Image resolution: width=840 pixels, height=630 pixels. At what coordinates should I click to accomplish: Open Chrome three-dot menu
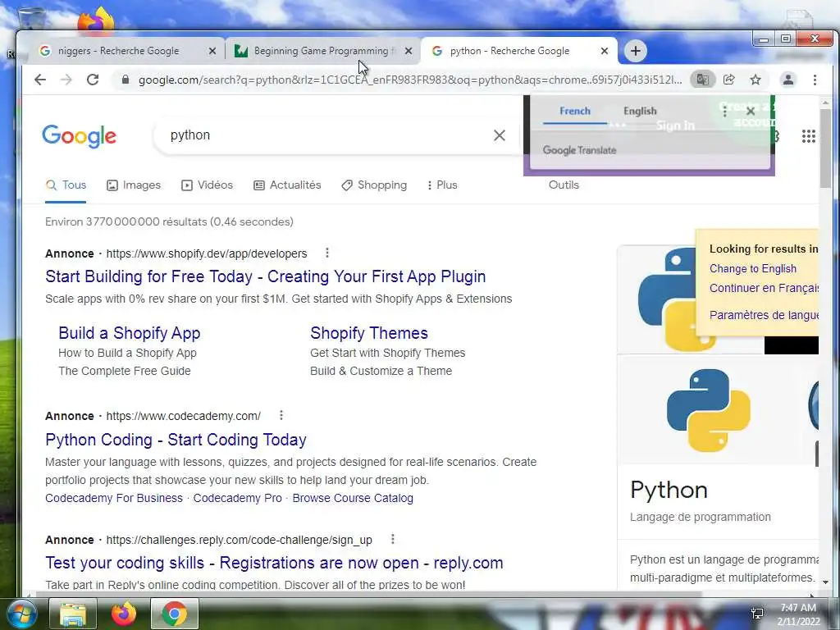815,80
